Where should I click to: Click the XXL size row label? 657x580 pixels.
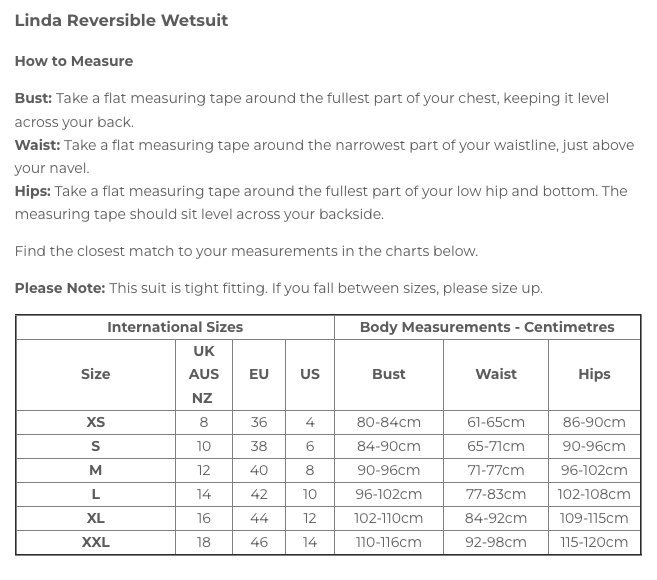pos(96,542)
